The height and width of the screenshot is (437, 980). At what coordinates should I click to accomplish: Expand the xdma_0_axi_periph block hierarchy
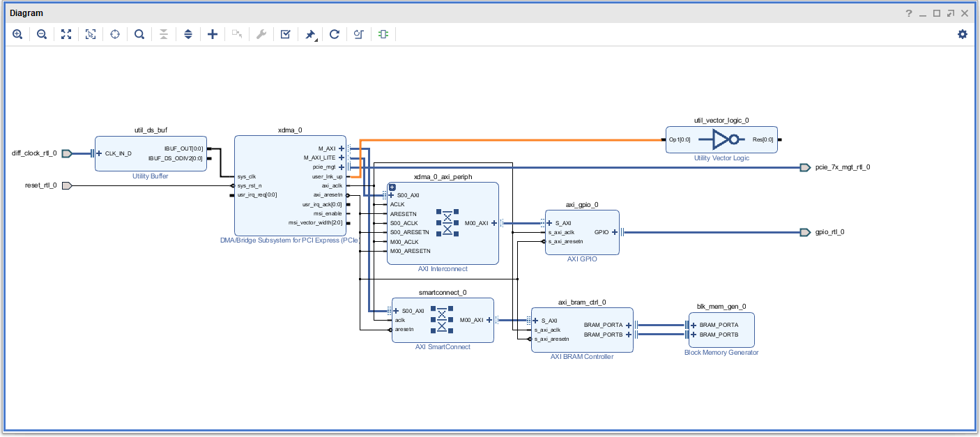pos(392,187)
